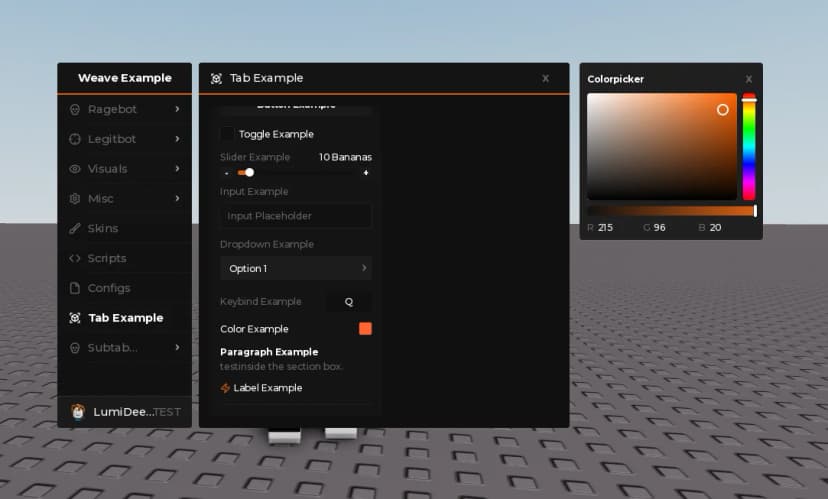Click the Visuals eye icon
This screenshot has width=828, height=499.
[x=74, y=168]
